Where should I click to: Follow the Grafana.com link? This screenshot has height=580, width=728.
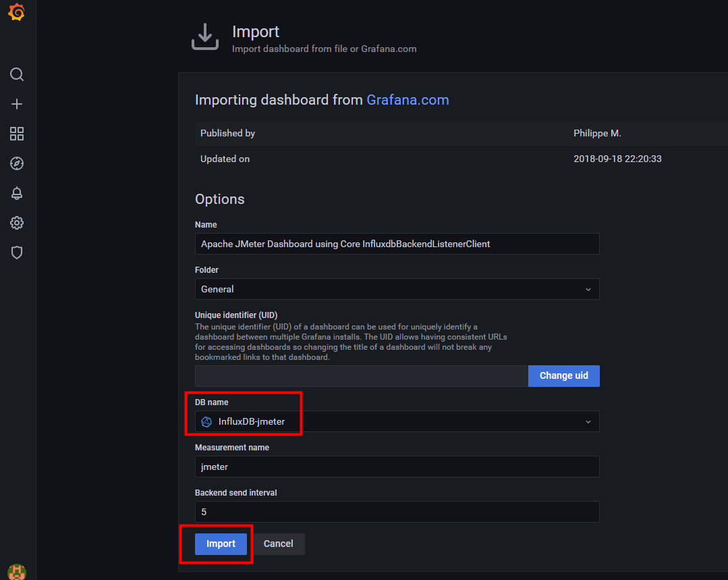coord(408,100)
